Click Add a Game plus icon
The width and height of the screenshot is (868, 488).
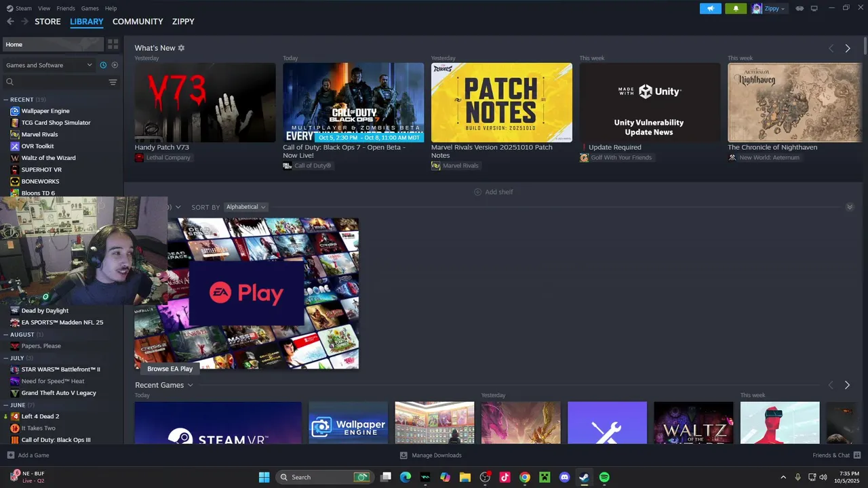pyautogui.click(x=10, y=455)
